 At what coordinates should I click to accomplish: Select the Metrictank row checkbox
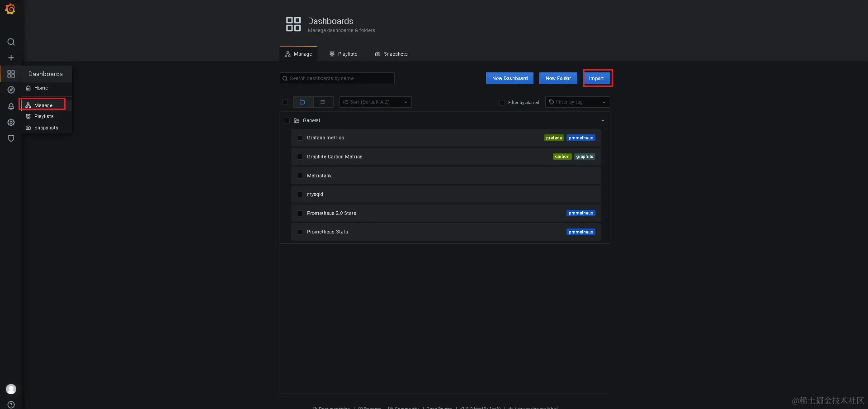click(300, 176)
